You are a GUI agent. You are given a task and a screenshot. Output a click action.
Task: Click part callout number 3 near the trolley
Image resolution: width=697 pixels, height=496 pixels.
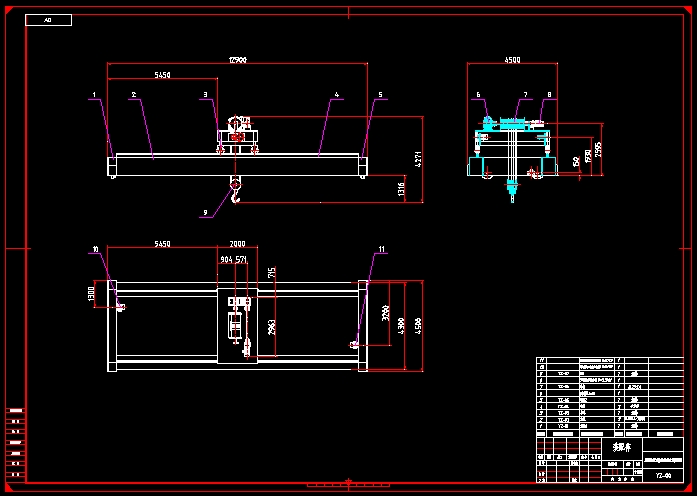click(x=206, y=96)
